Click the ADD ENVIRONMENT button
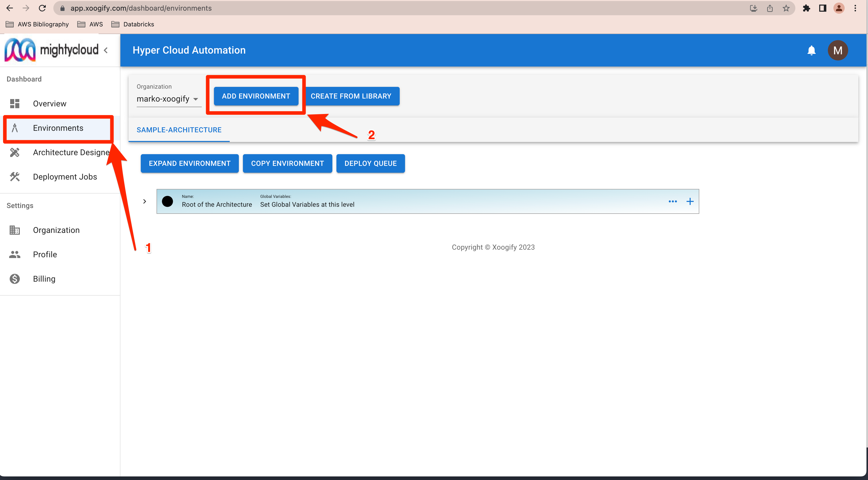Image resolution: width=868 pixels, height=480 pixels. [256, 96]
